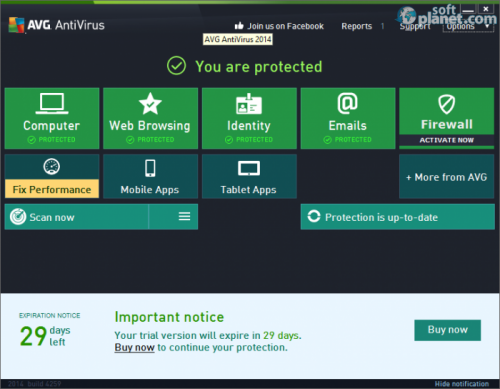Click 29 days left expiration counter
The image size is (500, 389).
coord(45,336)
